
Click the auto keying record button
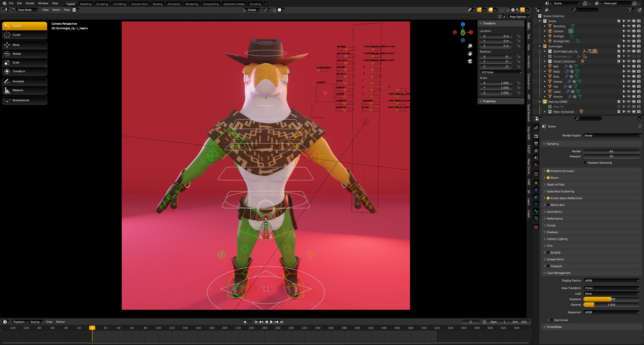(245, 322)
